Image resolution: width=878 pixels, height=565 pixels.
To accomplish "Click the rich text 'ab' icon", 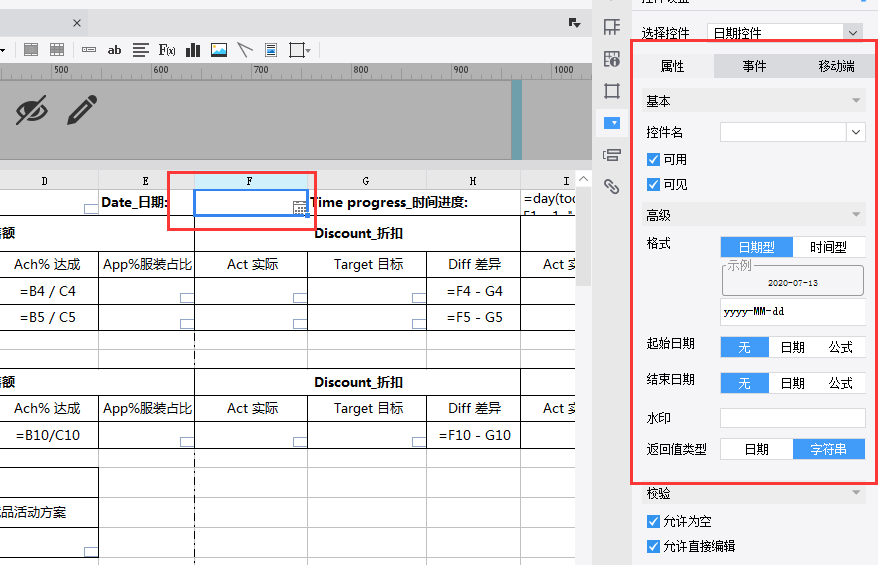I will coord(114,50).
